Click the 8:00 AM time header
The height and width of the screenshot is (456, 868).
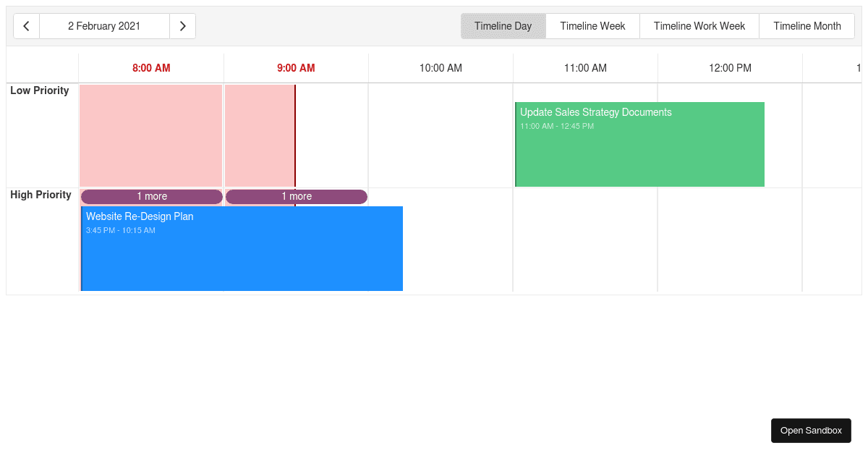151,67
